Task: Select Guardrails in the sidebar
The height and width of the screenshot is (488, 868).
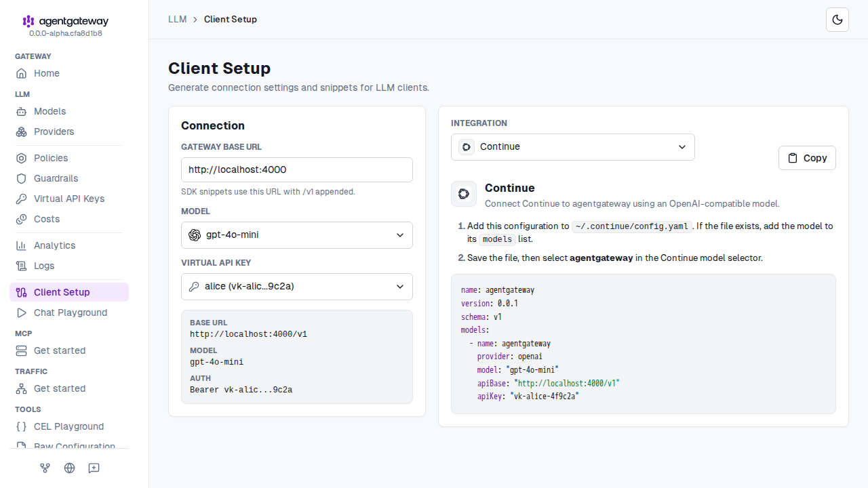Action: click(69, 178)
